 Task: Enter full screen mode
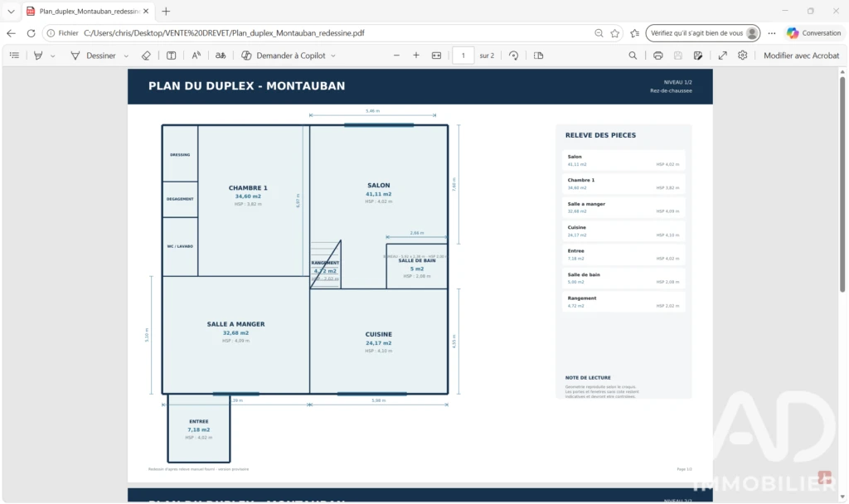click(x=722, y=56)
